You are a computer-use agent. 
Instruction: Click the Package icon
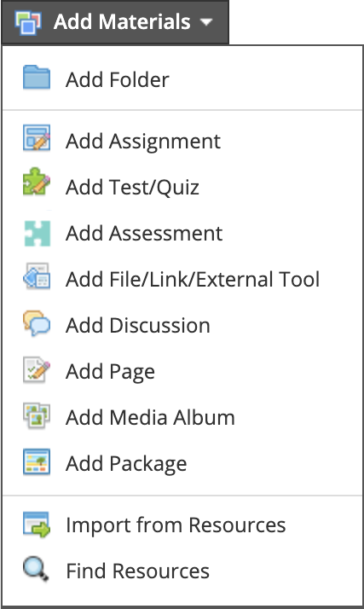[37, 461]
